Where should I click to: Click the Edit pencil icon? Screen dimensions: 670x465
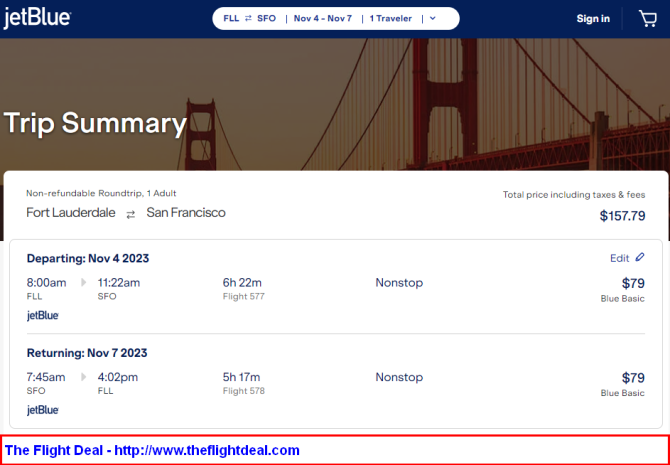pos(640,257)
